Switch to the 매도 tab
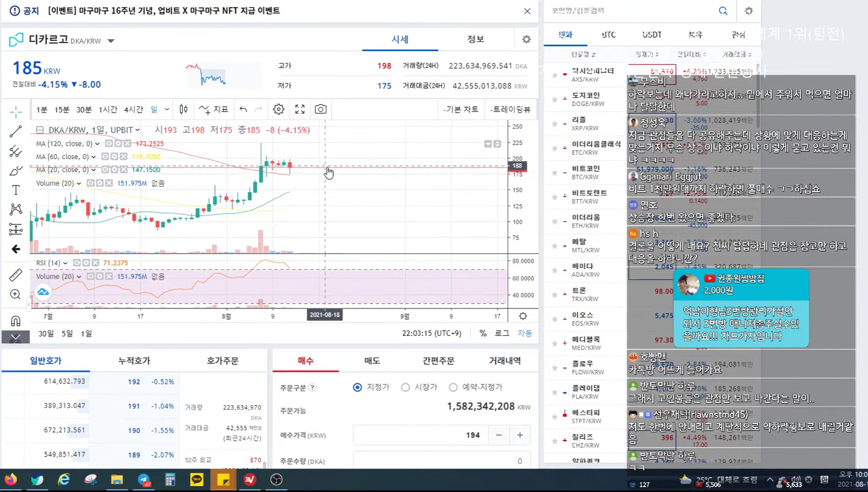The image size is (868, 492). click(372, 361)
